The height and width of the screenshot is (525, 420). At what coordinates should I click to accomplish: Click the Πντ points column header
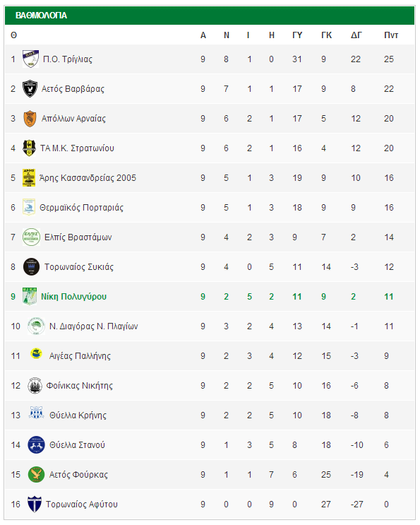[391, 35]
